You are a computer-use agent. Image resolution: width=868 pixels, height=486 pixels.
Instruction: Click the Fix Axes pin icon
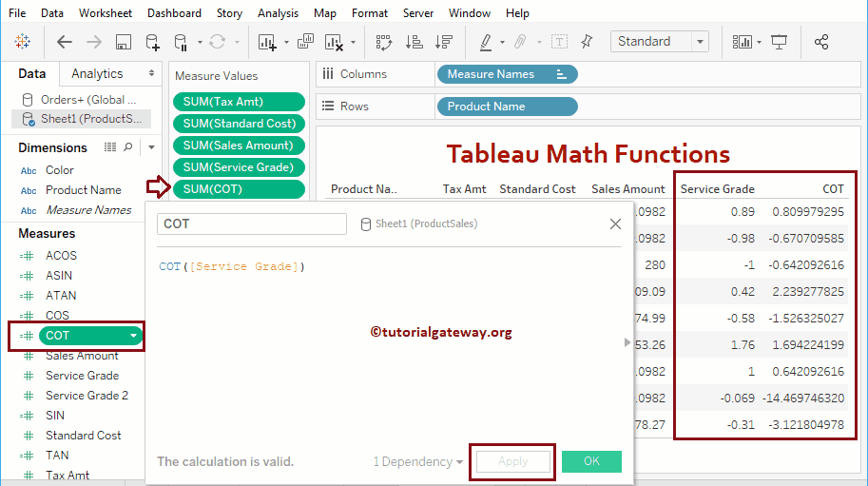[x=587, y=42]
